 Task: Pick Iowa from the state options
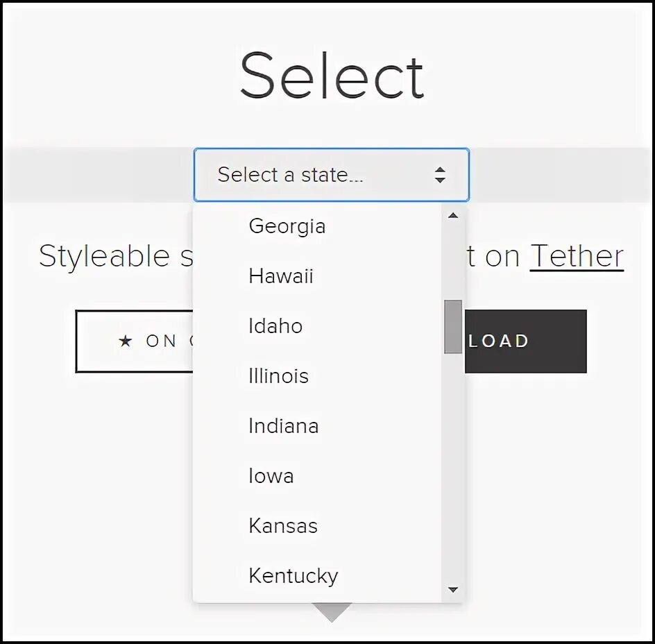pos(271,476)
